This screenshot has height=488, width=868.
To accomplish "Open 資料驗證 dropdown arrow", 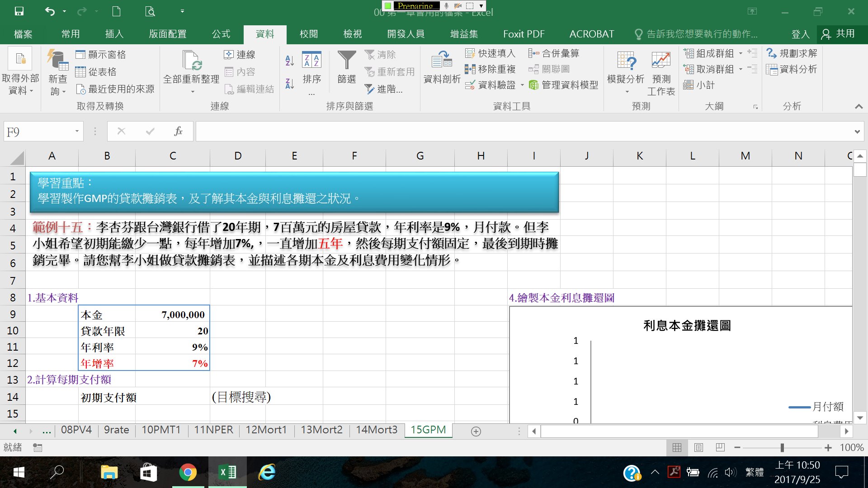I will (522, 85).
